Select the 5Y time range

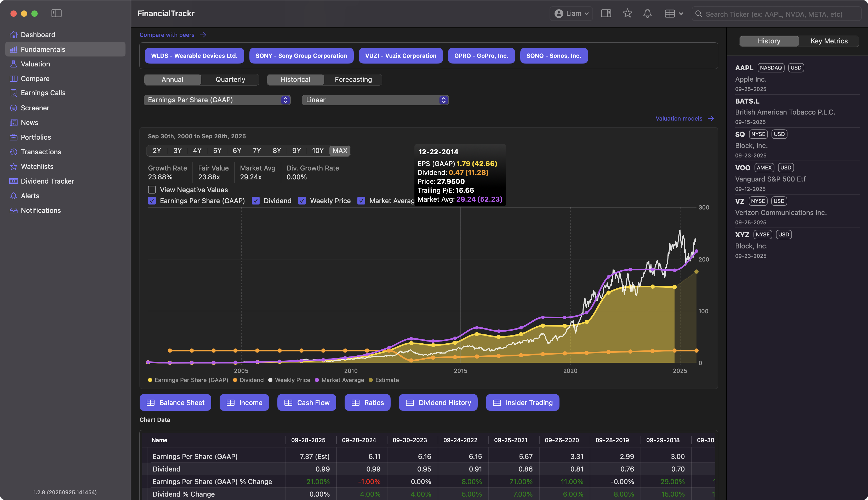pyautogui.click(x=217, y=150)
